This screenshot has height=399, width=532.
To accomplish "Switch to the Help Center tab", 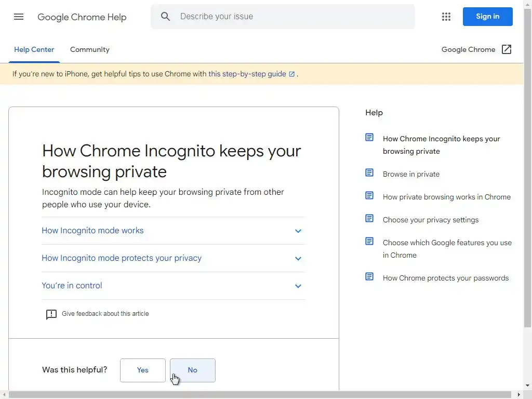I will click(34, 49).
